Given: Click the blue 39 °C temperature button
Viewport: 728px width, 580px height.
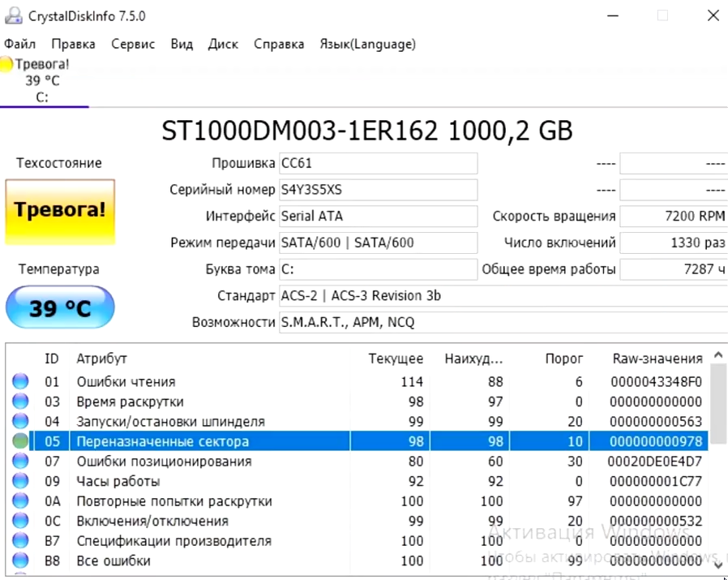Looking at the screenshot, I should pos(60,307).
